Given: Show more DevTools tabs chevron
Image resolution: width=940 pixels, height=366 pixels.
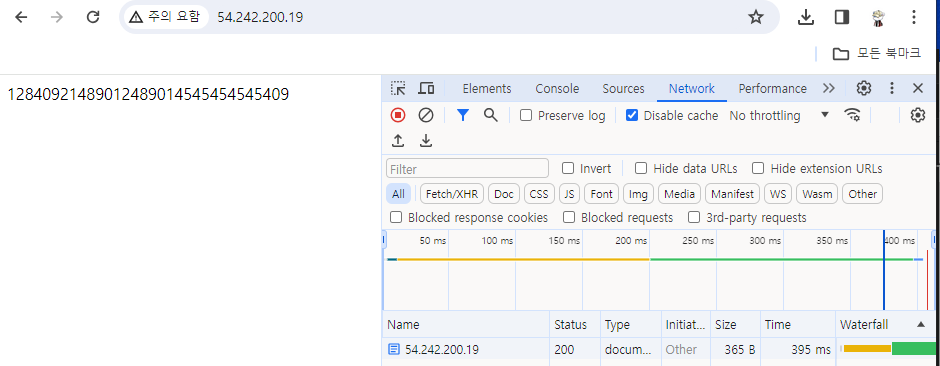Looking at the screenshot, I should [828, 89].
